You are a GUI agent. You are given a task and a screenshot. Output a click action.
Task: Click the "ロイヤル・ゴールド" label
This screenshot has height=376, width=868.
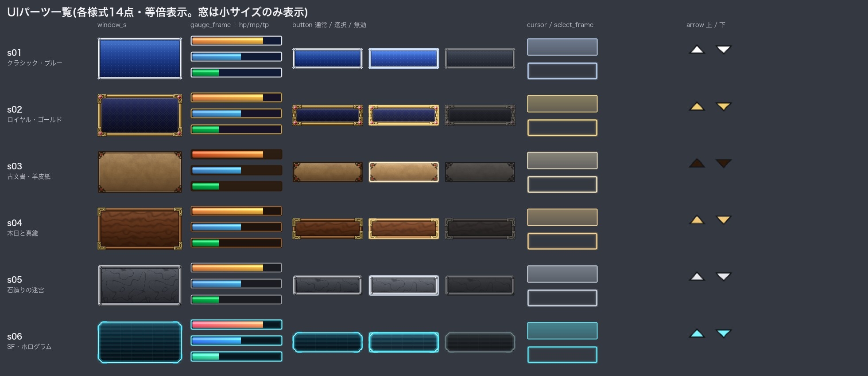tap(35, 120)
